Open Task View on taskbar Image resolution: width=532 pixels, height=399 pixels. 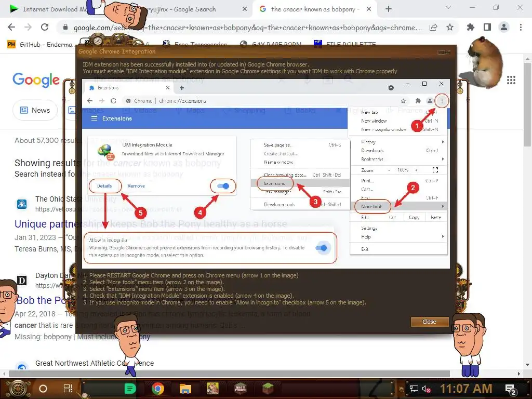point(68,389)
